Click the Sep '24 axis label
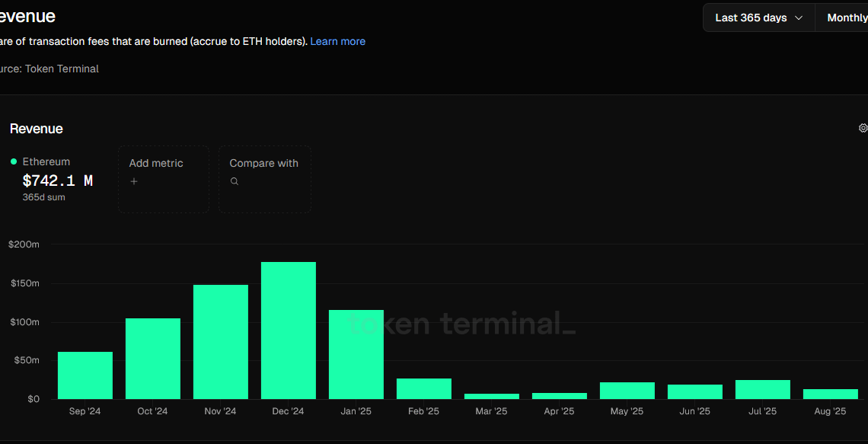 point(85,411)
